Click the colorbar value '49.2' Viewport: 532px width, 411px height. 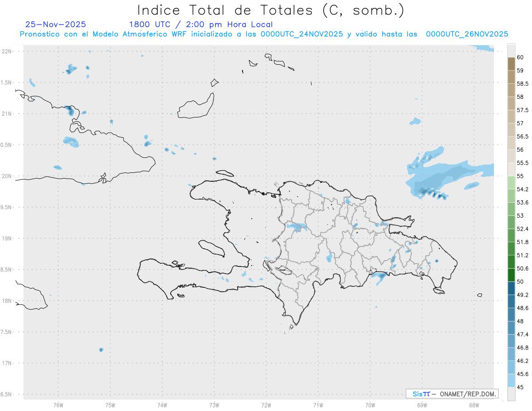pyautogui.click(x=522, y=295)
